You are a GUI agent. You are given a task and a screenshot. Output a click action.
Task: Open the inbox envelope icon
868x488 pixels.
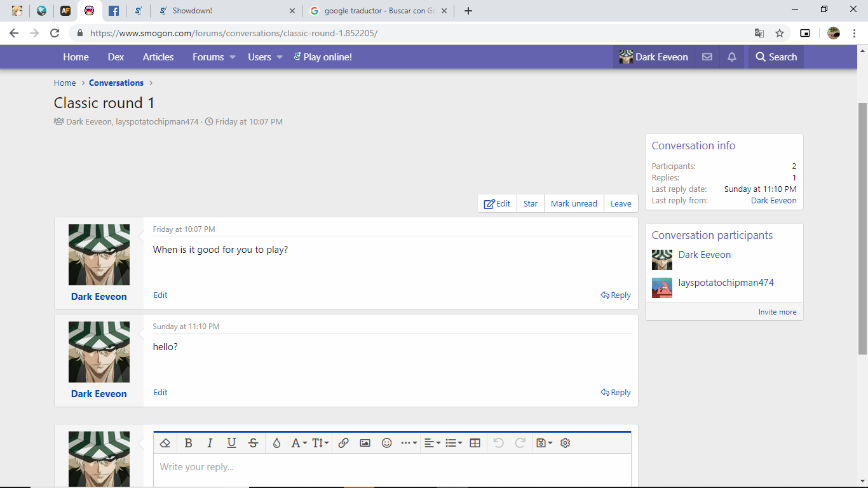[x=707, y=57]
